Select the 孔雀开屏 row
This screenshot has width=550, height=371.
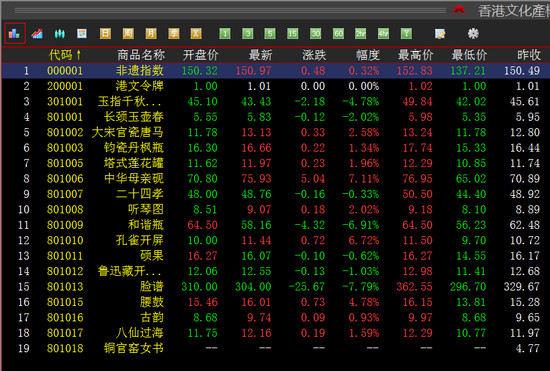point(276,240)
